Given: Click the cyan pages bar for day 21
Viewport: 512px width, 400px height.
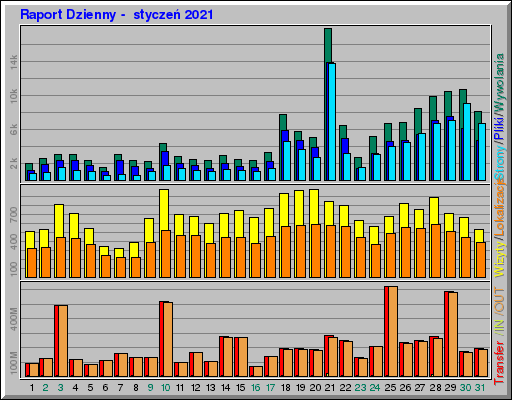Looking at the screenshot, I should coord(332,122).
